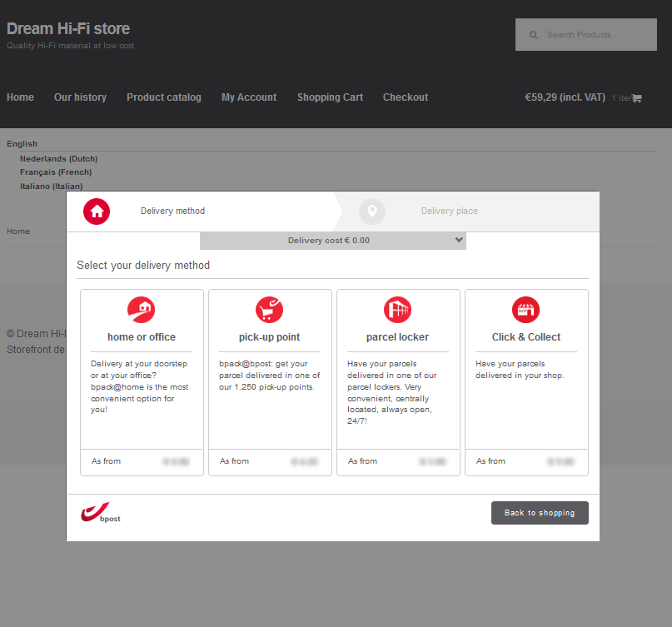Expand the Delivery cost € 0.00 bar
Image resolution: width=672 pixels, height=627 pixels.
[x=329, y=241]
